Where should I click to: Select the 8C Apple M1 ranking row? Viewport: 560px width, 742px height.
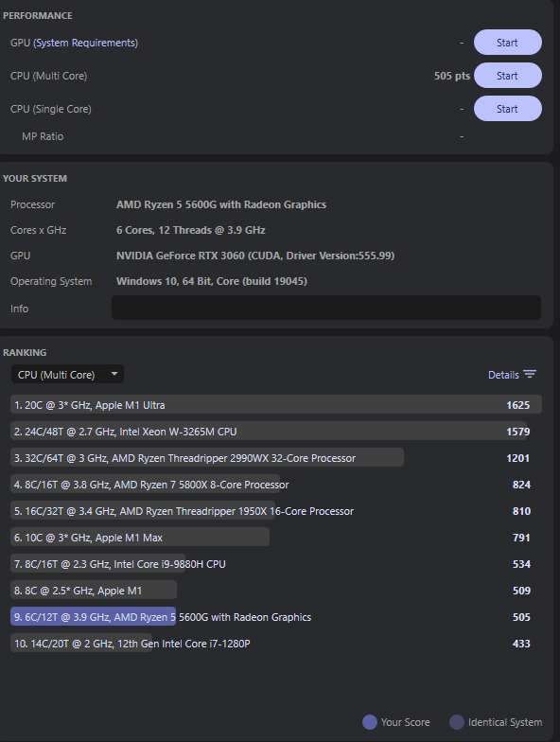[x=276, y=591]
